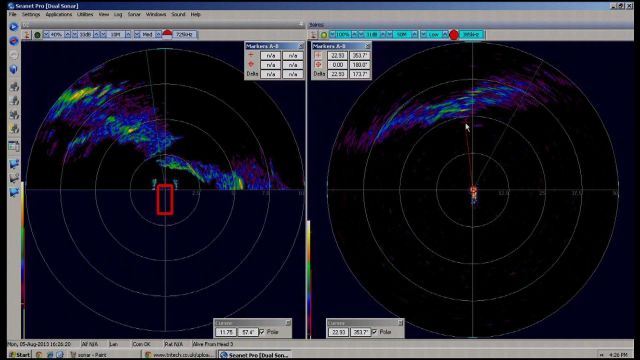Image resolution: width=640 pixels, height=360 pixels.
Task: Click the third grey tool icon under the cube
Action: [14, 115]
